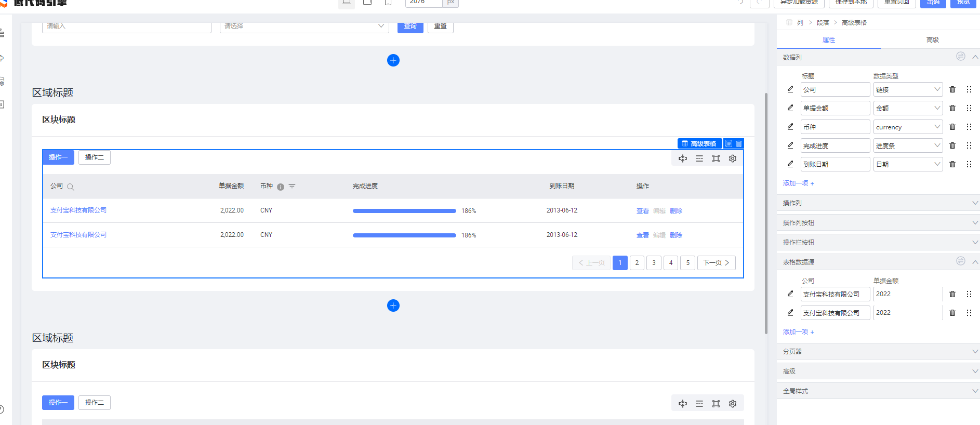
Task: Click the 日期 data type dropdown
Action: [908, 164]
